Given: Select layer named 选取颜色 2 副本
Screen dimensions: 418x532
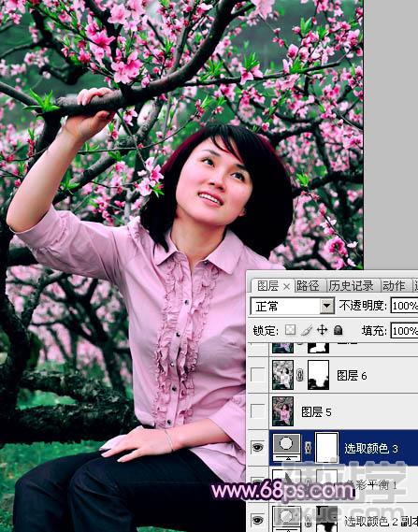Looking at the screenshot, I should coord(381,521).
